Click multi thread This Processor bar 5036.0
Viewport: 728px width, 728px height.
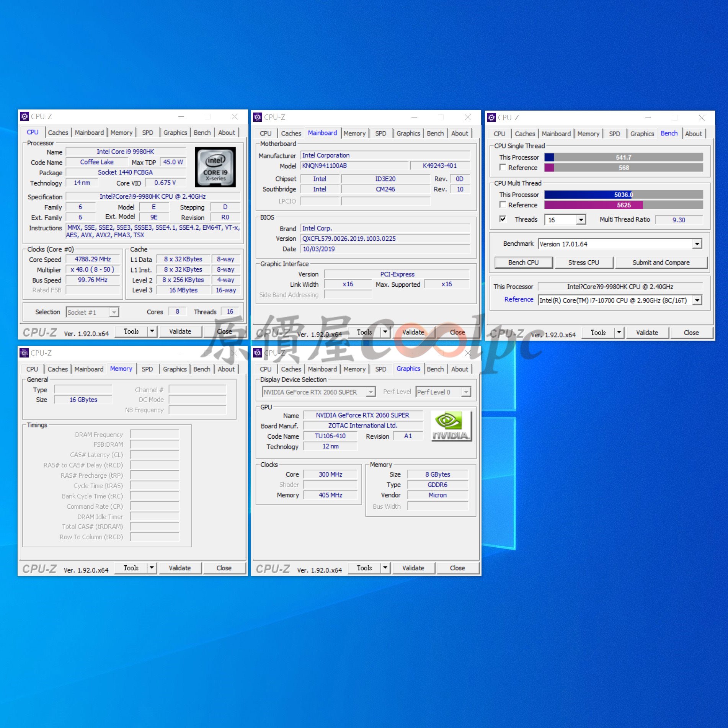tap(624, 194)
